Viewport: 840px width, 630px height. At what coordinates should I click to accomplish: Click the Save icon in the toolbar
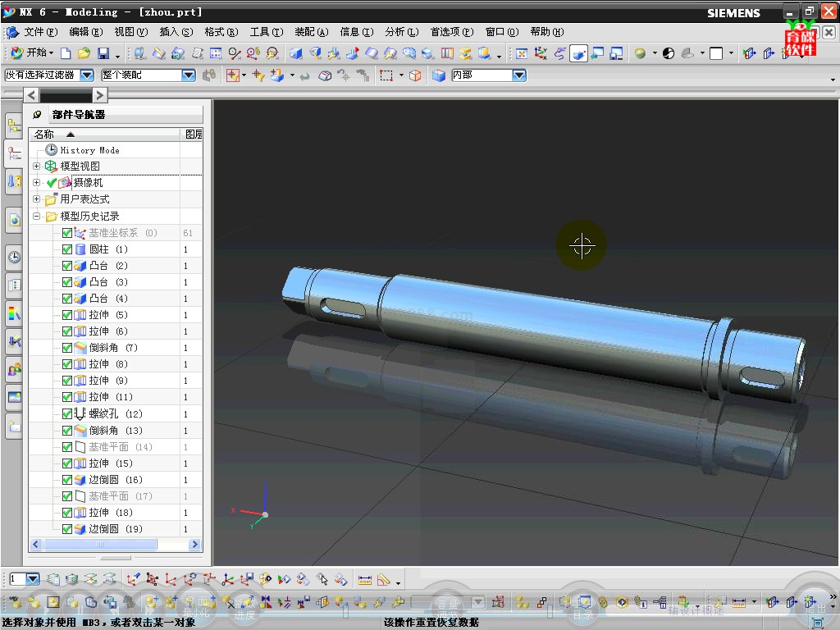[x=103, y=53]
